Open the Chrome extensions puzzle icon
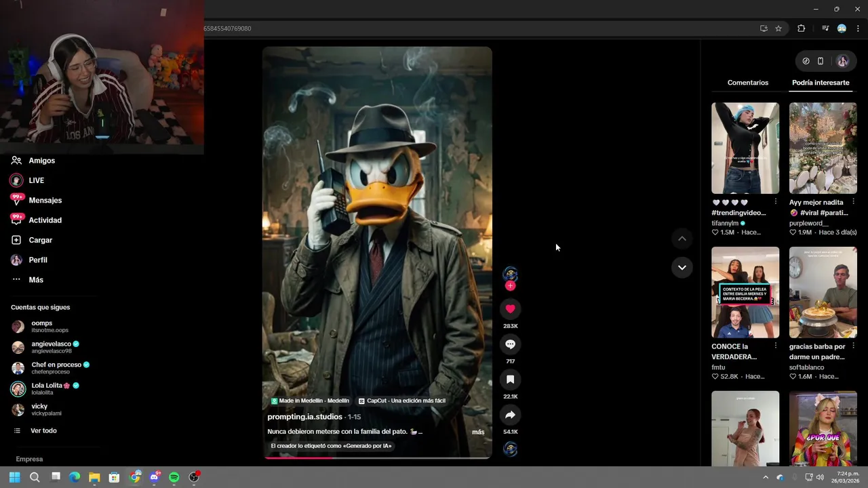868x488 pixels. click(802, 28)
